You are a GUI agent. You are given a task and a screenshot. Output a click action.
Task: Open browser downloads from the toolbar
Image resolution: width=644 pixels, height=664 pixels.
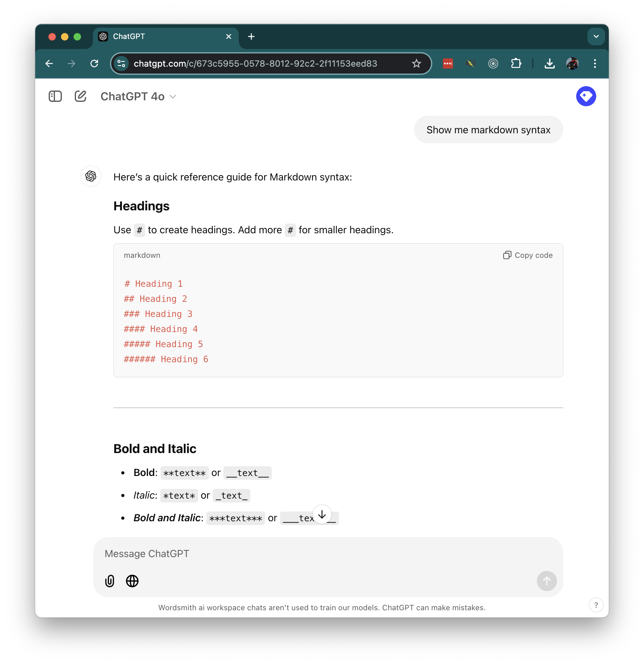(x=549, y=64)
